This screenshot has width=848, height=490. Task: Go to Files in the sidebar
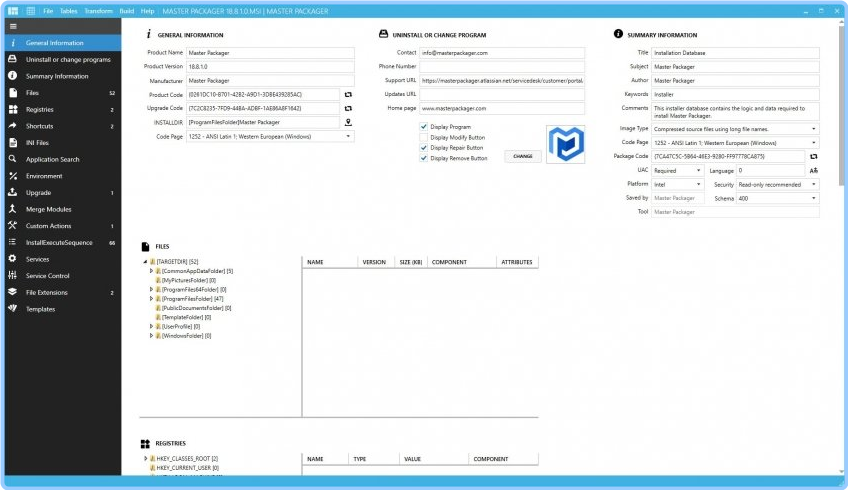pos(63,93)
